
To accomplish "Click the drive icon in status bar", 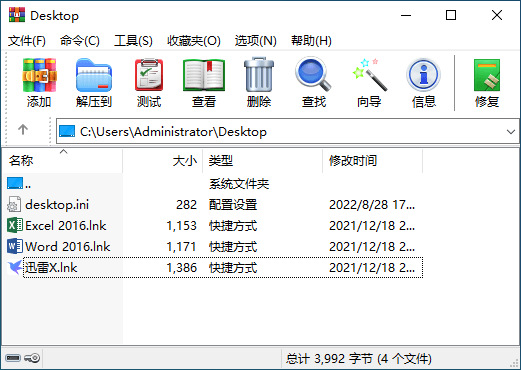I will (13, 358).
